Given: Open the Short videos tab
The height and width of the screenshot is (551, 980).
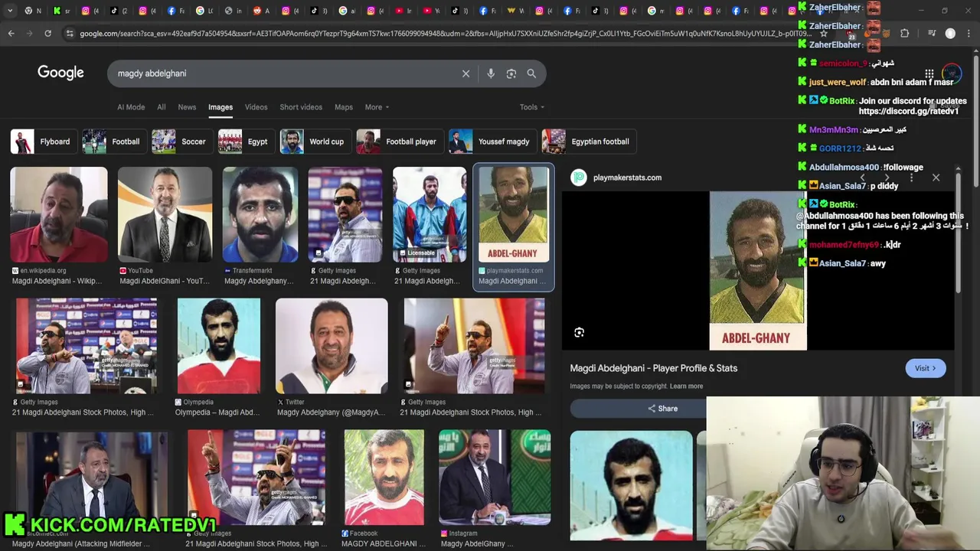Looking at the screenshot, I should (301, 107).
